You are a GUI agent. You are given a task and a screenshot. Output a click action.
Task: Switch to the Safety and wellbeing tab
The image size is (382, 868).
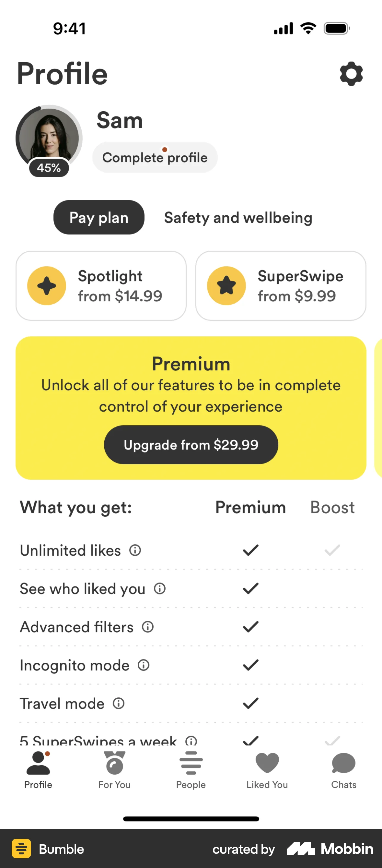pyautogui.click(x=238, y=218)
